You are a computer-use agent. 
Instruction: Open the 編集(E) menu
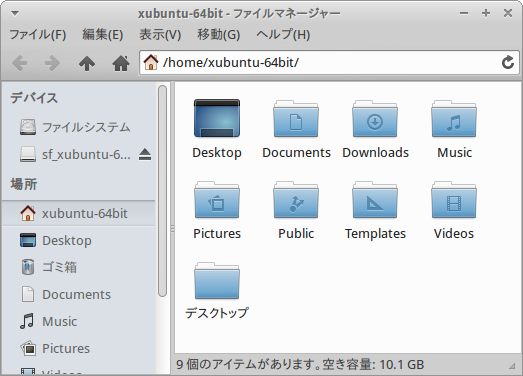pos(103,34)
